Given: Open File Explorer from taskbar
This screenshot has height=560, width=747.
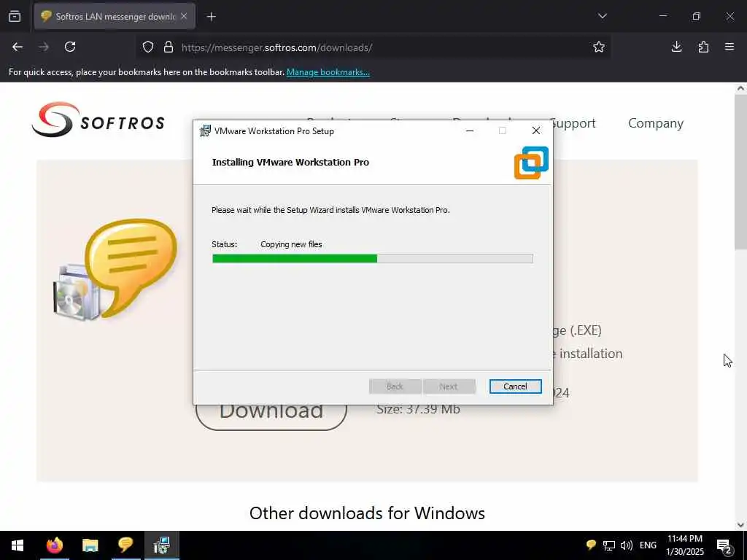Looking at the screenshot, I should click(90, 545).
